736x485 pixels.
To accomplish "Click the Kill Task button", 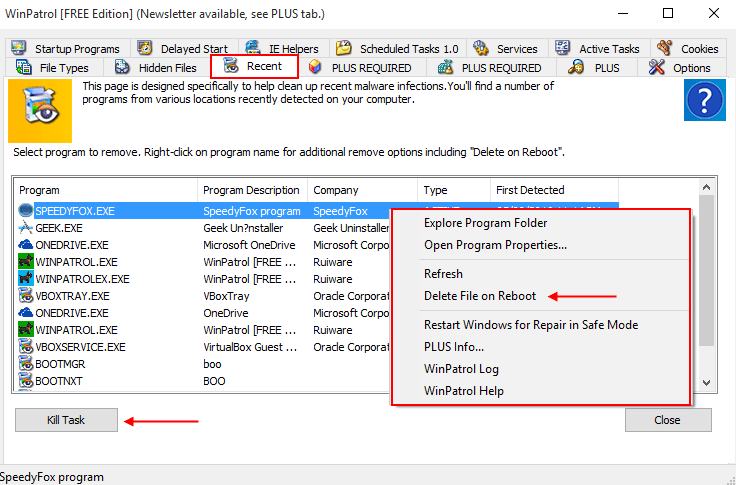I will 66,420.
